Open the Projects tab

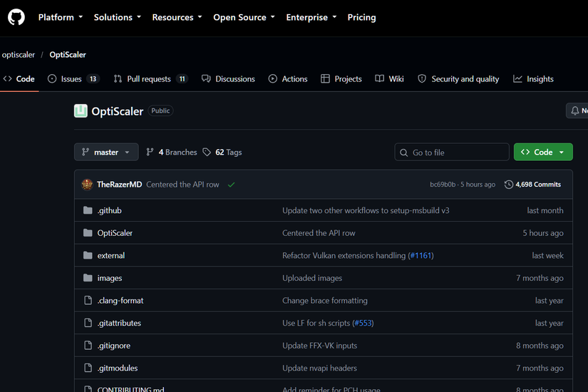point(341,79)
